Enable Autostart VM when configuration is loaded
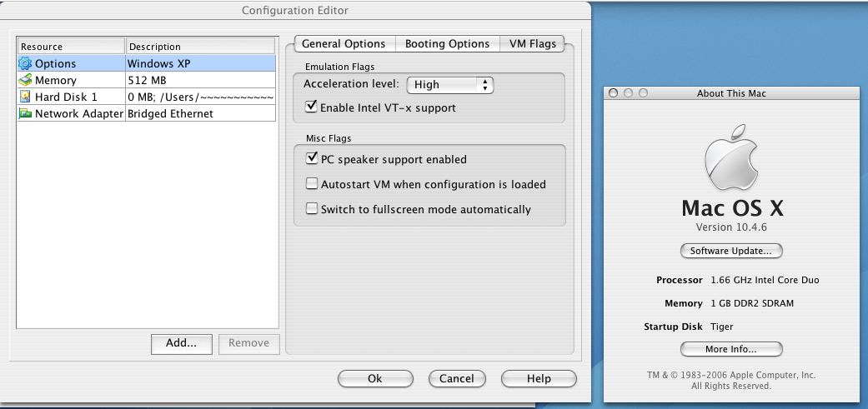 coord(312,183)
